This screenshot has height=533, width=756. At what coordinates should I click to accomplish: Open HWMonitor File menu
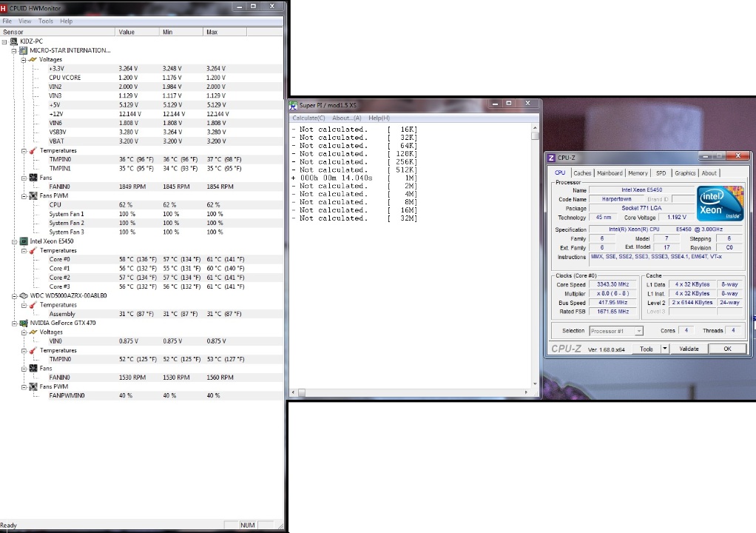point(7,21)
